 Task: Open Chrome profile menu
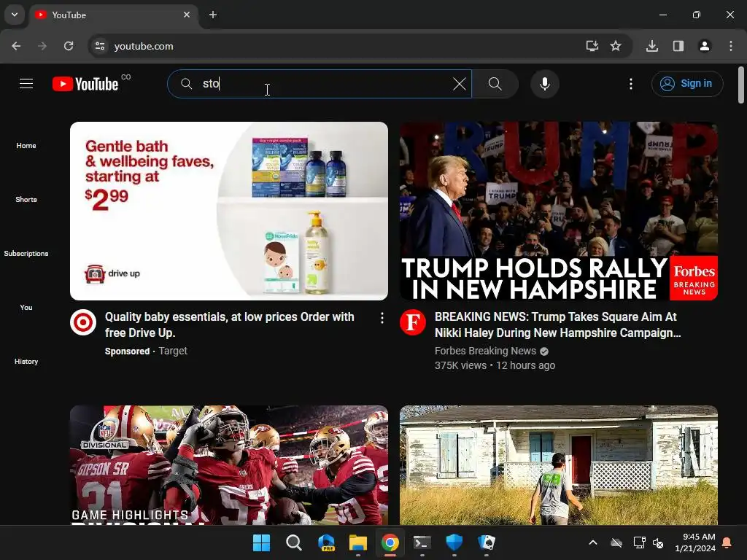[x=705, y=46]
